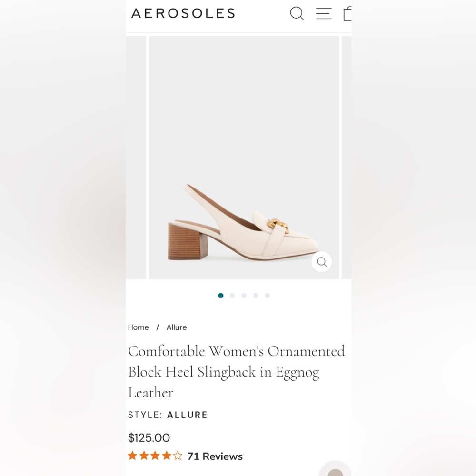Select the second carousel dot

pyautogui.click(x=232, y=295)
